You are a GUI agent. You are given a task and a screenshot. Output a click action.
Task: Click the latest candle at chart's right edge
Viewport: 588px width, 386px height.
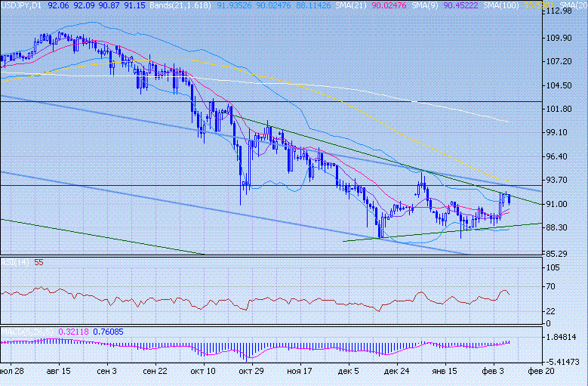click(x=509, y=199)
